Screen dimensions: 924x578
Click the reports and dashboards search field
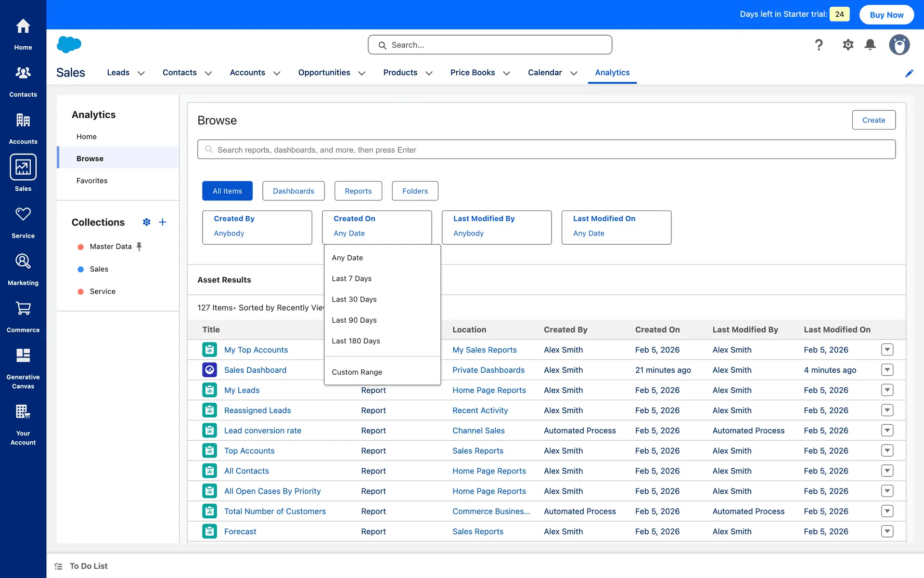[546, 150]
